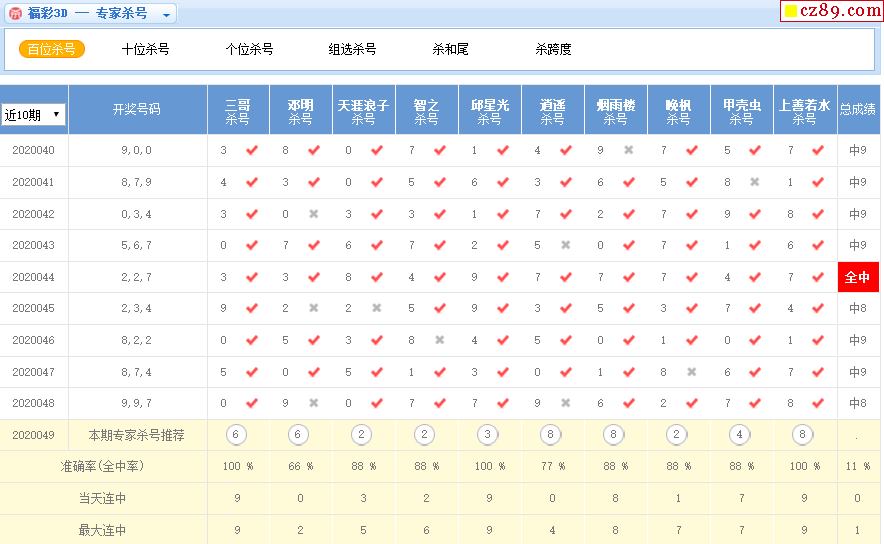Click the red checkmark in 三哥 column, row 2020040

point(251,150)
